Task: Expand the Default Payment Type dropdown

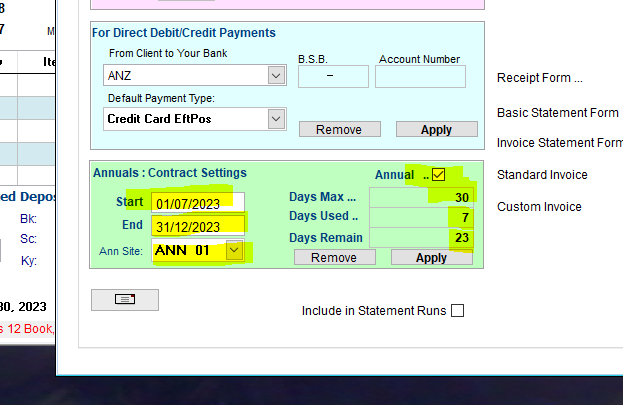Action: click(x=276, y=119)
